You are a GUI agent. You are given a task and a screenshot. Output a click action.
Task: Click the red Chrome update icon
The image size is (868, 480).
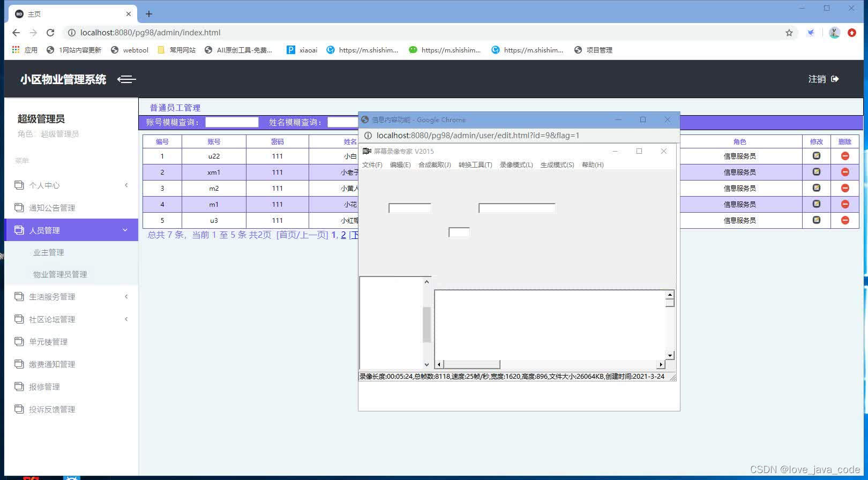pos(852,33)
